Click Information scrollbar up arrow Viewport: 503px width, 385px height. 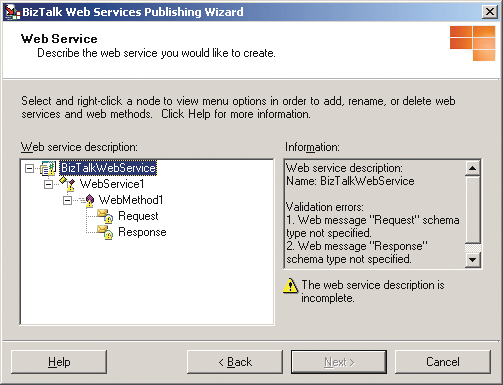[472, 168]
